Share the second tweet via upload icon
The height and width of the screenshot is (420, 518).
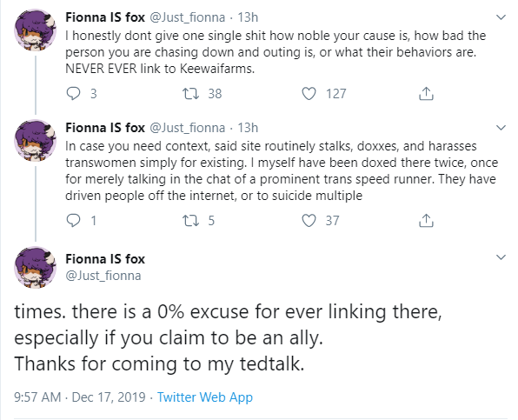tap(426, 220)
